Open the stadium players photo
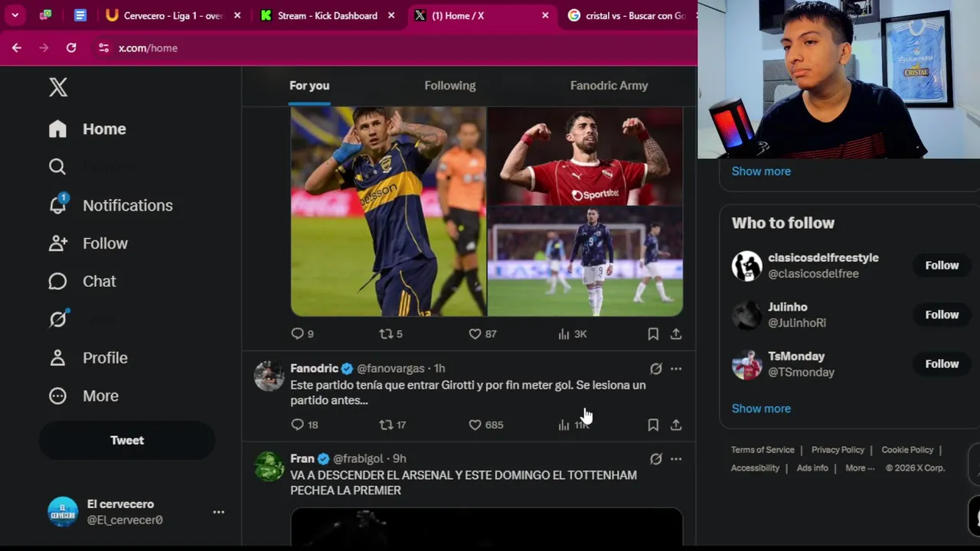This screenshot has width=980, height=551. tap(585, 261)
